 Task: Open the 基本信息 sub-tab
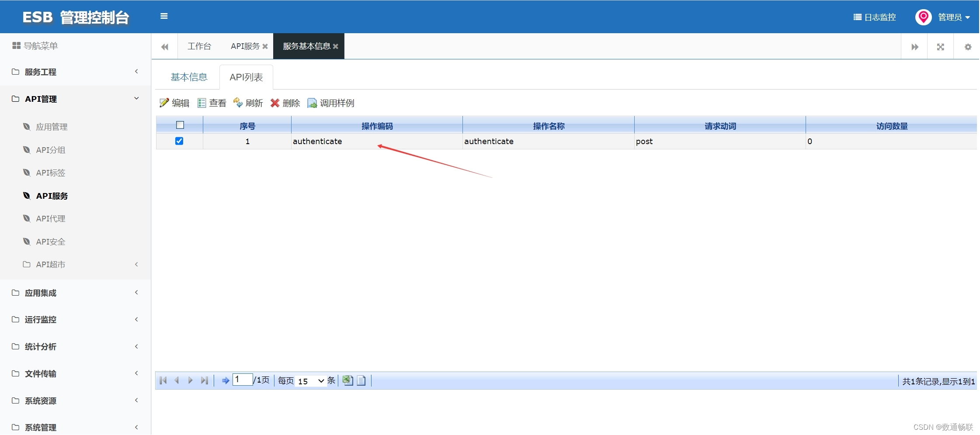[x=189, y=77]
